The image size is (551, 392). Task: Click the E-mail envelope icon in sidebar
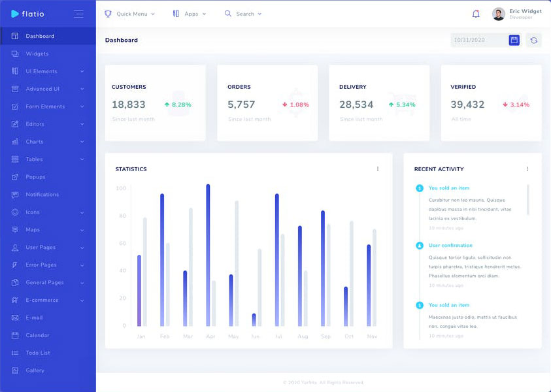tap(15, 318)
